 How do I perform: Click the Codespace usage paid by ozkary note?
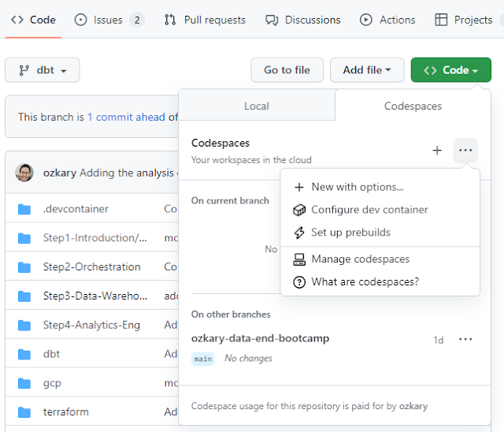tap(309, 406)
